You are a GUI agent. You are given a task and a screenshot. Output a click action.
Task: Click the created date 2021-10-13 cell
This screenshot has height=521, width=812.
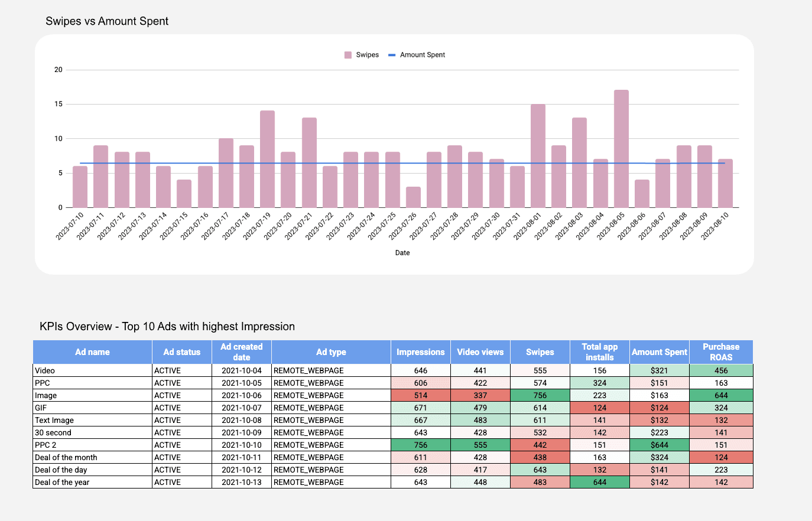(241, 483)
